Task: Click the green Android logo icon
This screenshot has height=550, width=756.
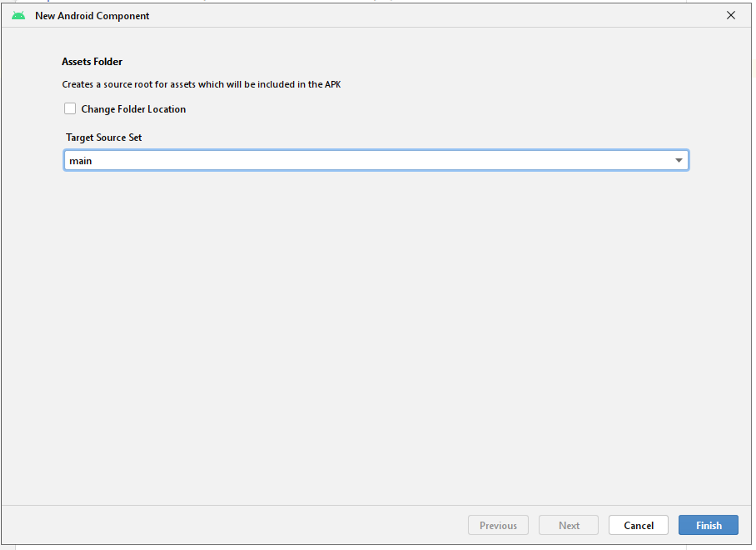Action: [x=18, y=16]
